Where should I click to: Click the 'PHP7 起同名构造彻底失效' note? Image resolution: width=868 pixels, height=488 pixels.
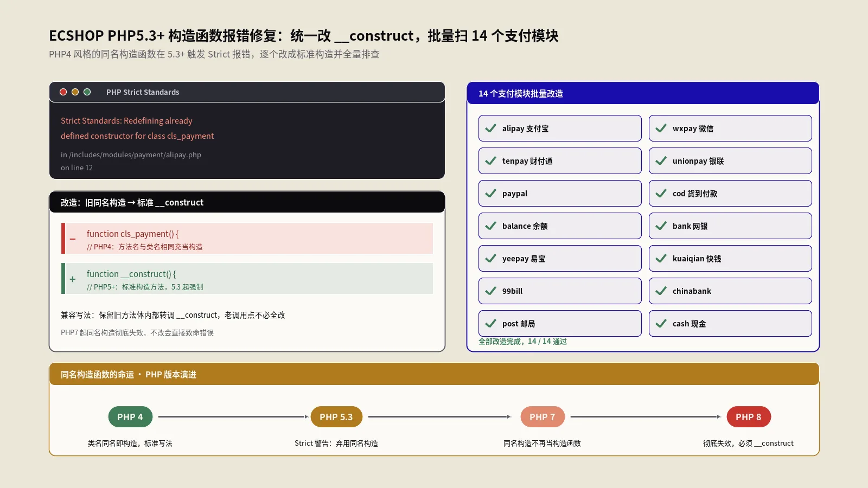pyautogui.click(x=137, y=332)
